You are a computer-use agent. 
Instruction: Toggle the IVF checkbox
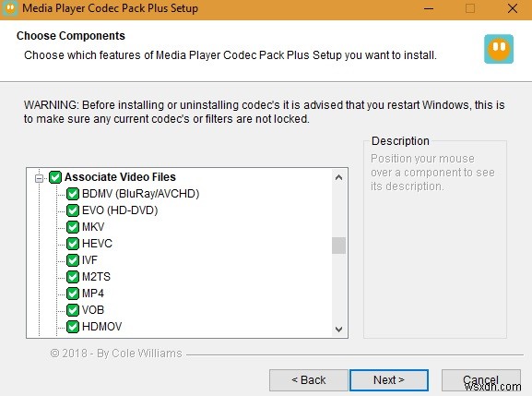tap(73, 260)
